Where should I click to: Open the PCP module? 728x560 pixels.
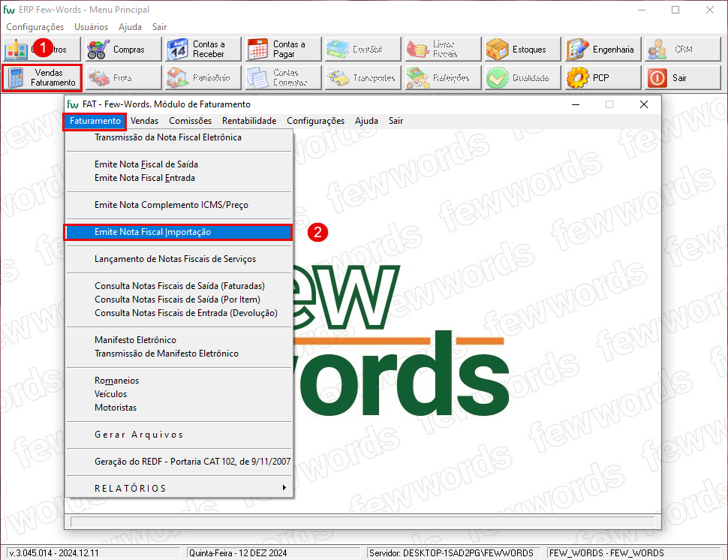(x=603, y=77)
